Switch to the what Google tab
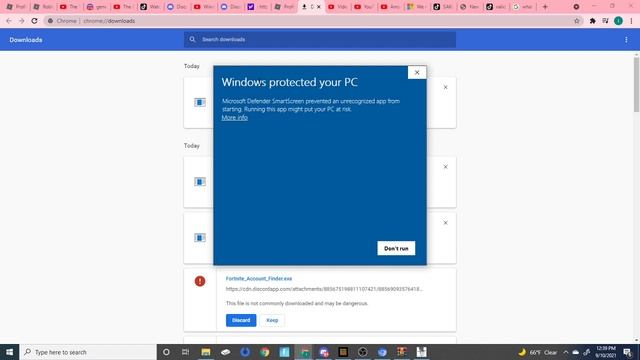Screen dimensions: 640x360 pos(523,7)
